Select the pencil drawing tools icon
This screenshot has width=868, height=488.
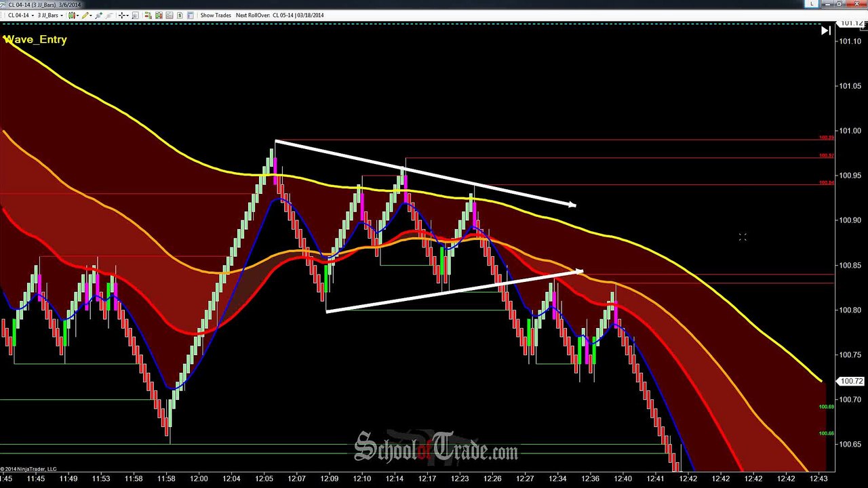[x=85, y=15]
